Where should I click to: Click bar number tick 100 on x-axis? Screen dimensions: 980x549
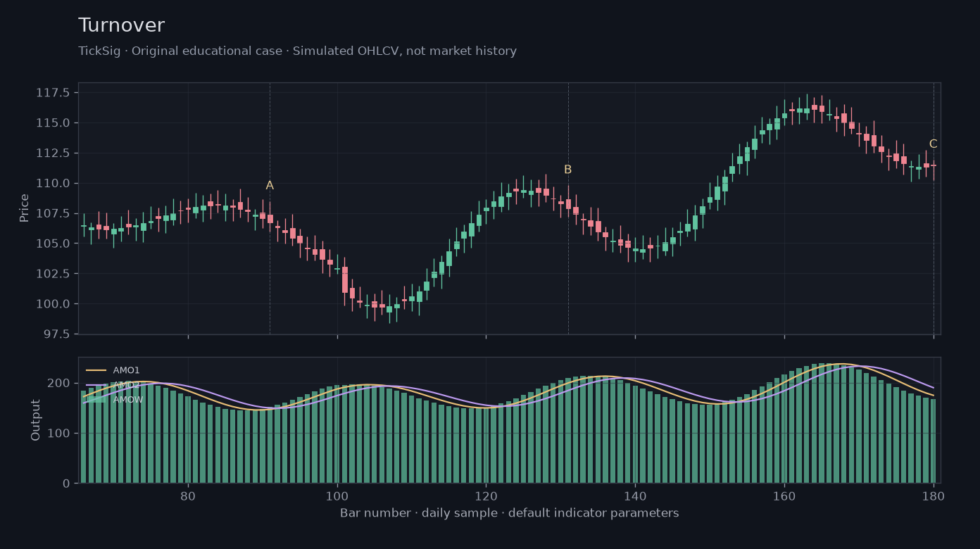click(x=337, y=496)
